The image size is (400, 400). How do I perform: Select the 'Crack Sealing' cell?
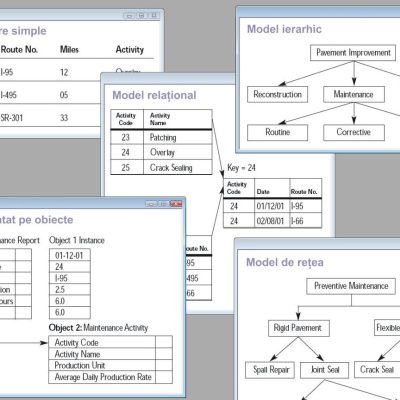[178, 167]
